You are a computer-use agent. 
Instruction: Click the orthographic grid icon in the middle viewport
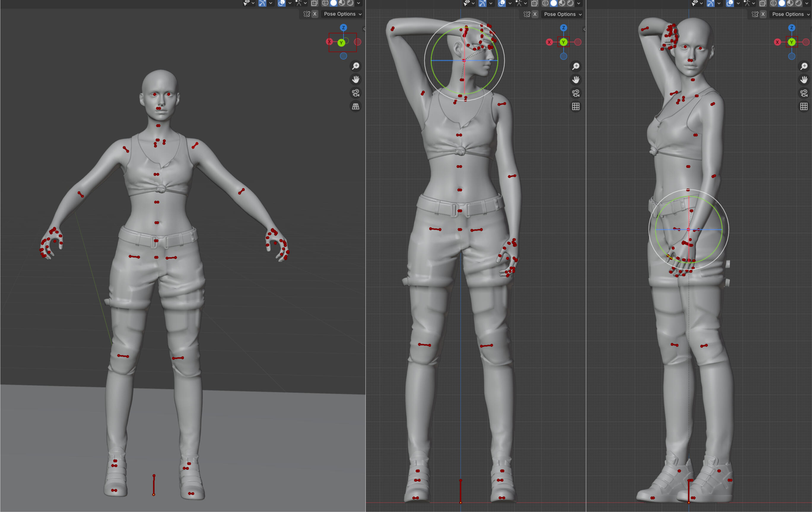coord(576,107)
